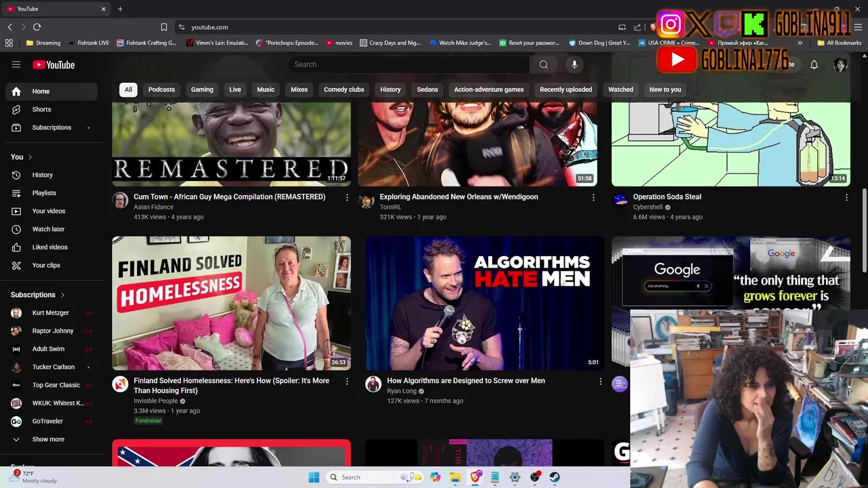
Task: Expand Show more subscriptions
Action: coord(53,439)
